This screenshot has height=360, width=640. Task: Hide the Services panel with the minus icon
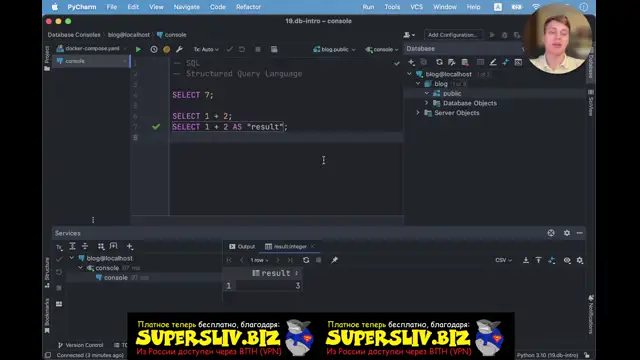(580, 233)
